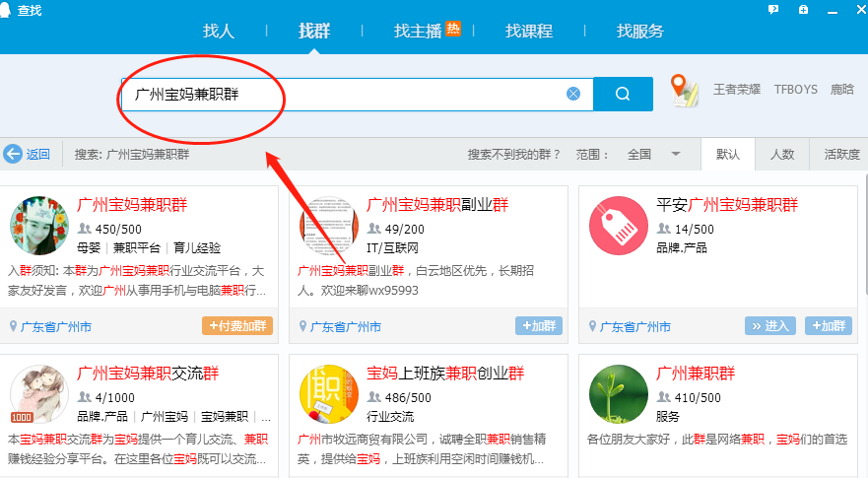
Task: Click +加群 for 平安广州宝妈兼职群
Action: click(829, 325)
